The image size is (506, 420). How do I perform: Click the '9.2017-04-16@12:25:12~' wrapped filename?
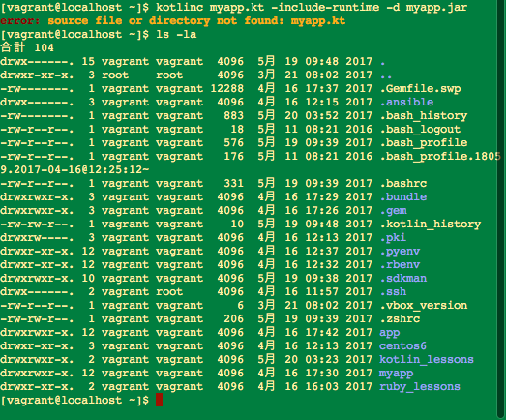[x=74, y=169]
